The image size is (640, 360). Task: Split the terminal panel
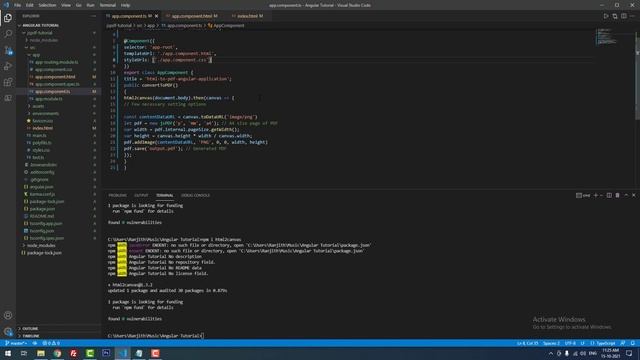coord(609,196)
